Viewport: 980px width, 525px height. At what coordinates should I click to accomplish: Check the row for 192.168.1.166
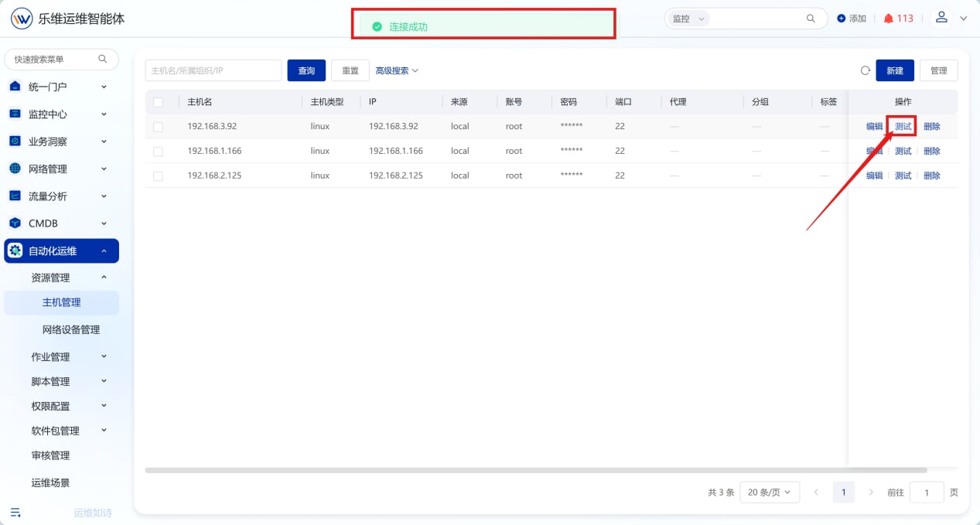pos(159,152)
